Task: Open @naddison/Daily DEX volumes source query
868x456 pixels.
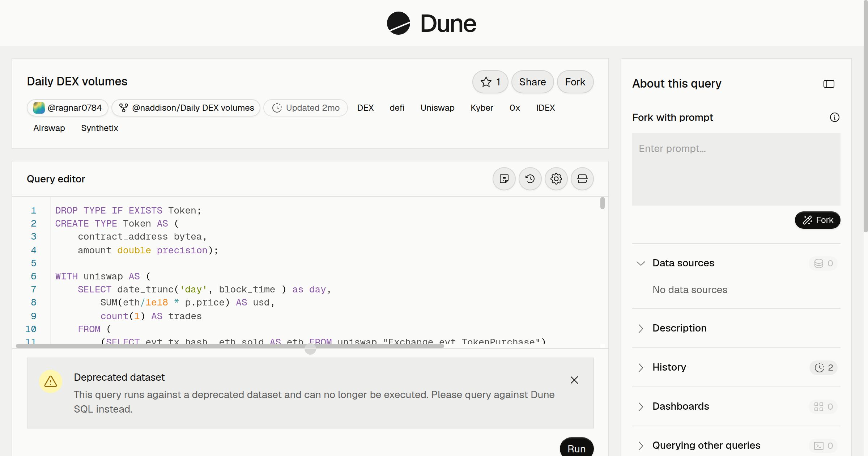Action: [186, 108]
